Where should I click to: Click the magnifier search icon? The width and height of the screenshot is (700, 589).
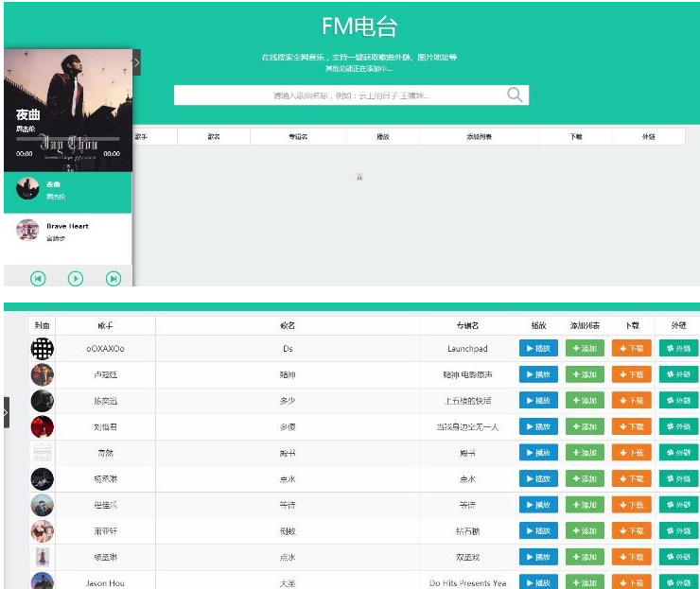click(x=515, y=95)
